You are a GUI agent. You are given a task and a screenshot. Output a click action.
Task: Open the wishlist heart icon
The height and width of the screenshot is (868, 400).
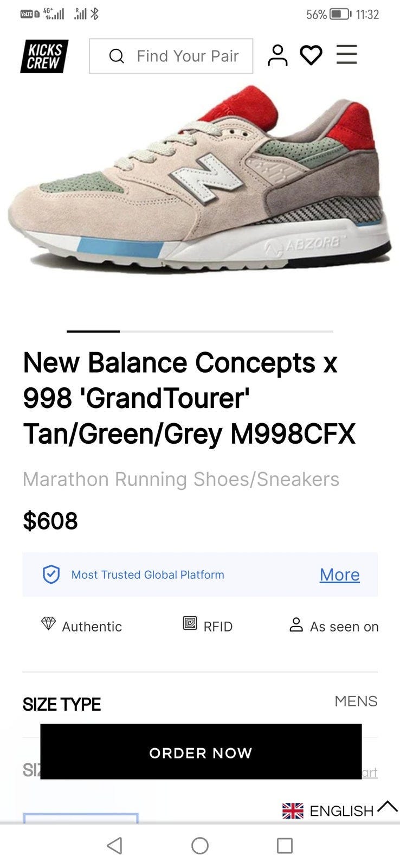(x=311, y=55)
